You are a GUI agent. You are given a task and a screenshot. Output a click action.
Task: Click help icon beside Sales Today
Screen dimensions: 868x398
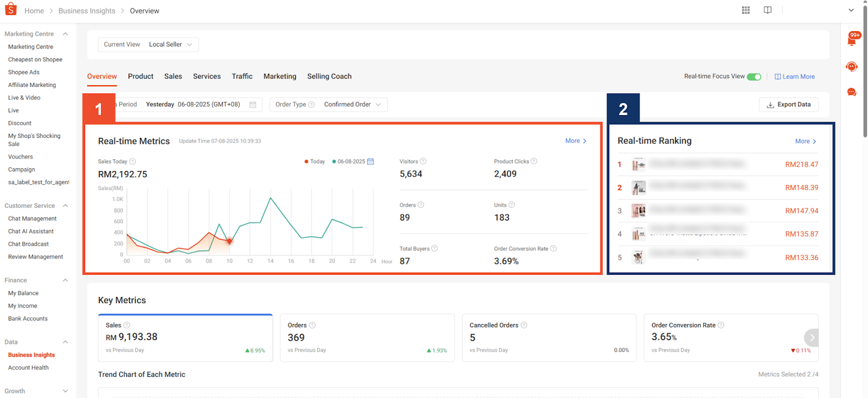132,162
